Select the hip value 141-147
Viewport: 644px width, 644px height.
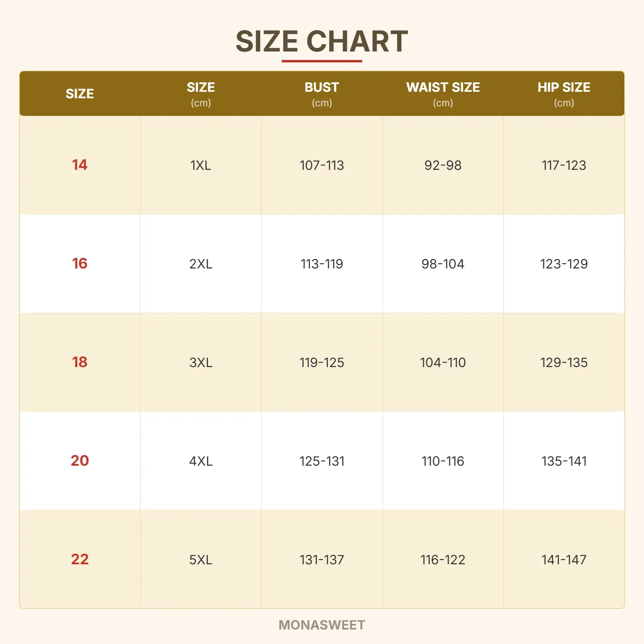point(564,560)
